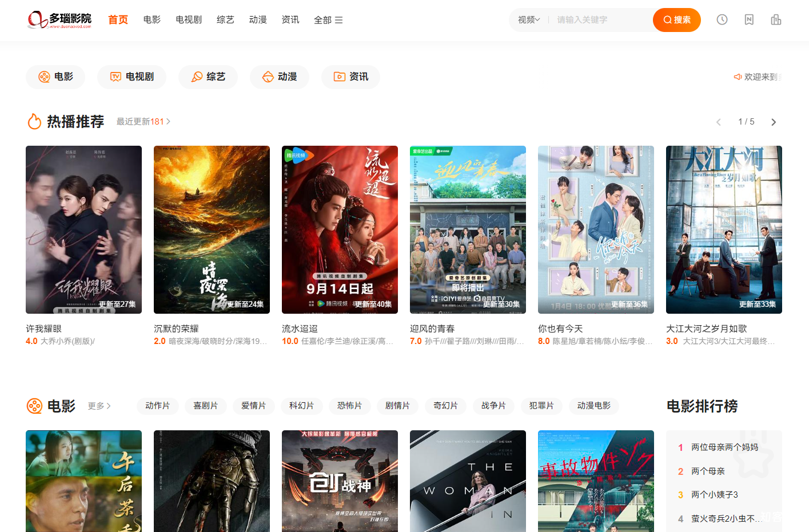Go to next page of 热播推荐
This screenshot has width=809, height=532.
tap(774, 122)
